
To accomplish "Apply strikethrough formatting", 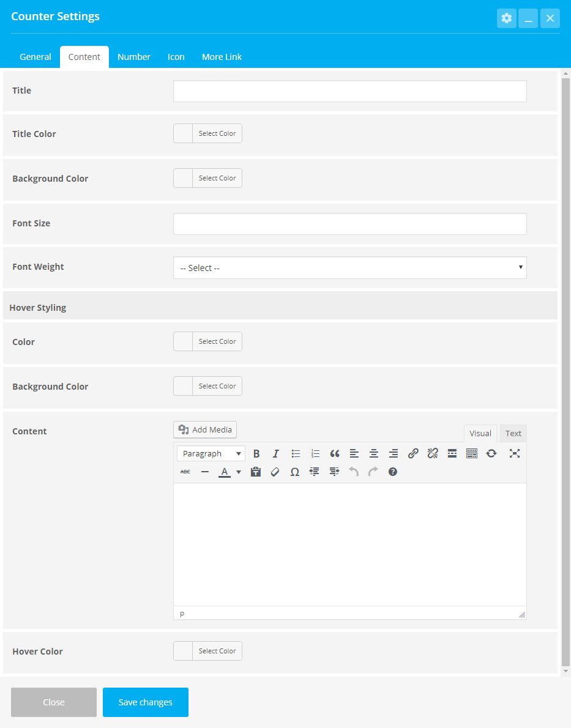I will [185, 472].
